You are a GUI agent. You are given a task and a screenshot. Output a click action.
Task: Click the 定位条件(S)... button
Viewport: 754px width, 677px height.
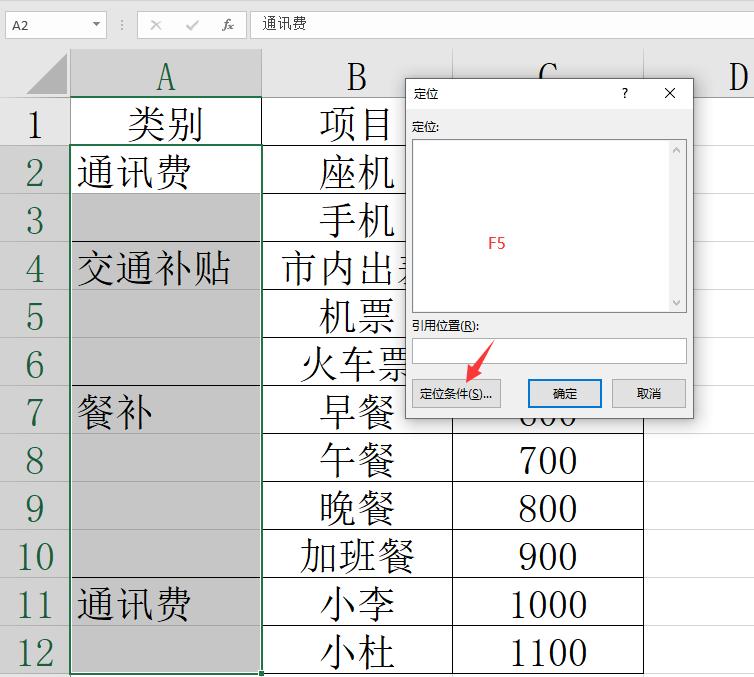tap(456, 393)
